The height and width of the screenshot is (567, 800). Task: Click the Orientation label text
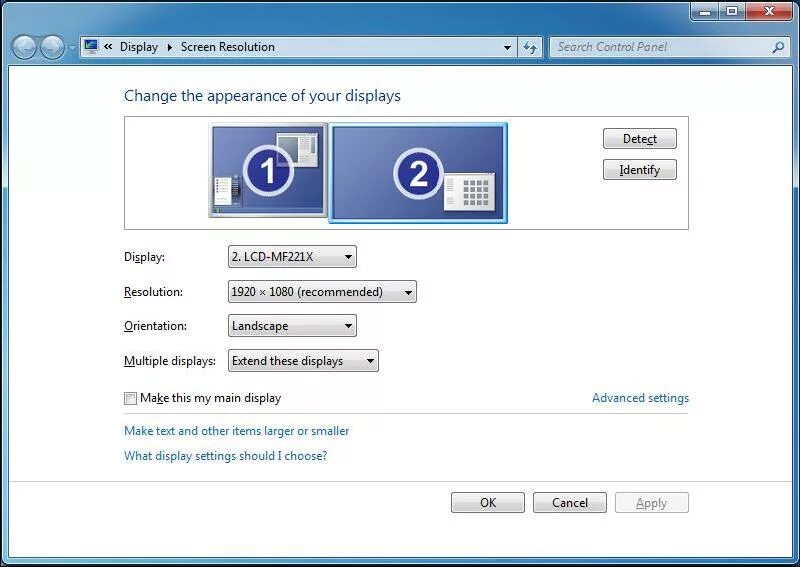click(155, 326)
